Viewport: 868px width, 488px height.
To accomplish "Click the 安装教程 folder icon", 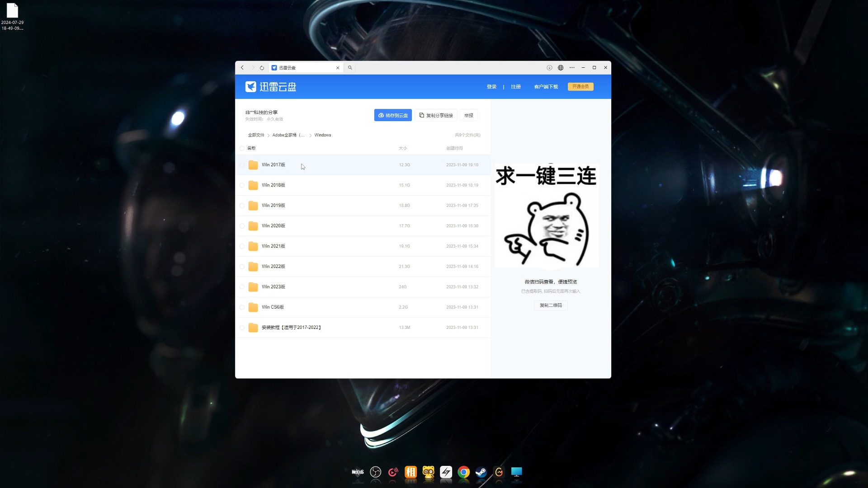I will [253, 328].
